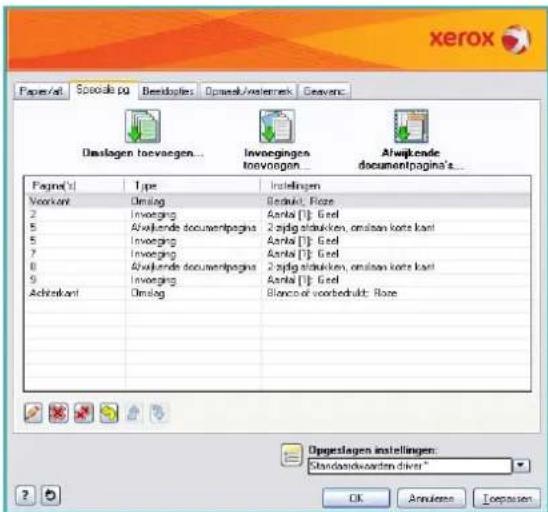This screenshot has height=512, width=548.
Task: Click the Type column header
Action: pyautogui.click(x=192, y=186)
